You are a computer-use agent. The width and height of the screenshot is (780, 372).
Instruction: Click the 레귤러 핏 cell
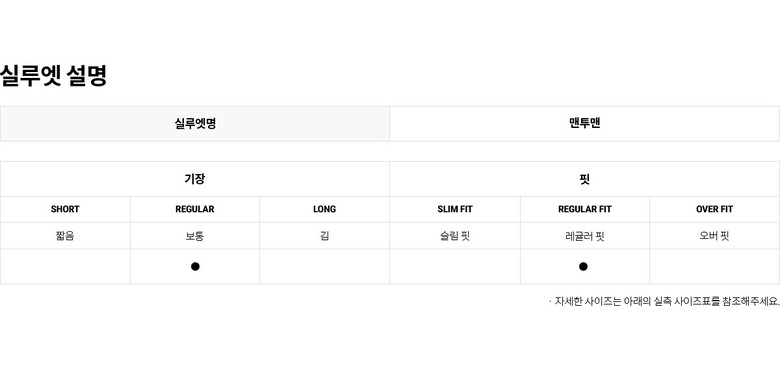point(585,236)
